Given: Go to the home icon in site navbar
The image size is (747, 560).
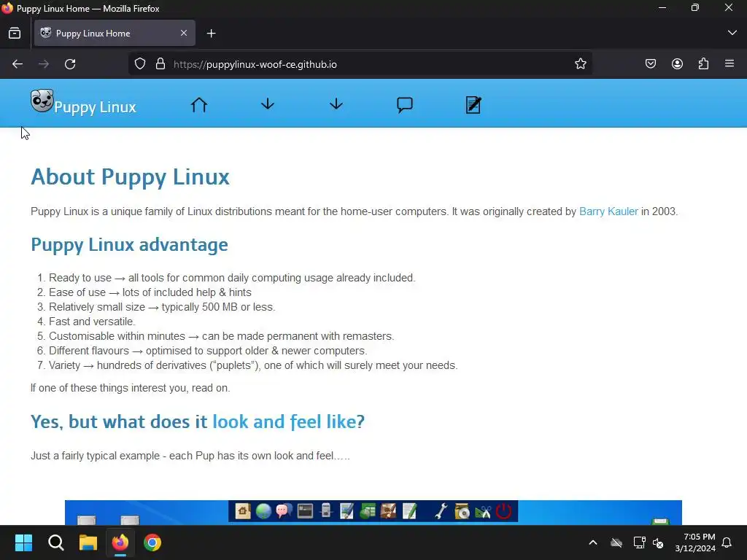Looking at the screenshot, I should point(199,104).
